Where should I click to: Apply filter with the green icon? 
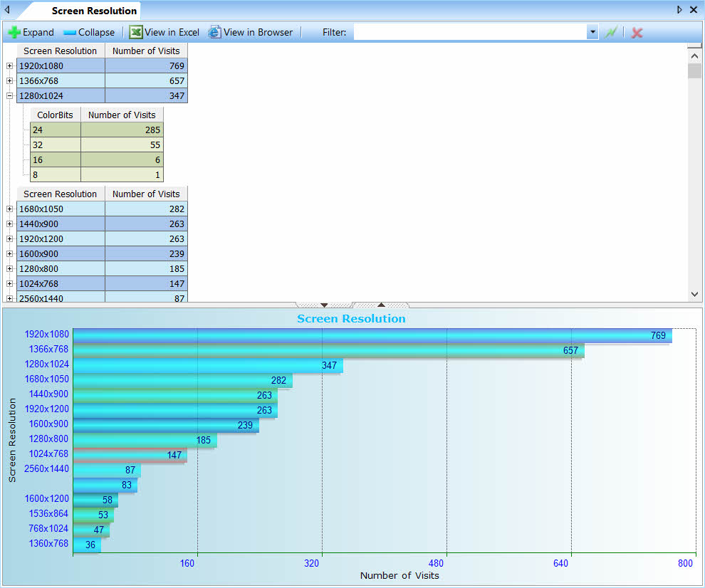tap(611, 32)
